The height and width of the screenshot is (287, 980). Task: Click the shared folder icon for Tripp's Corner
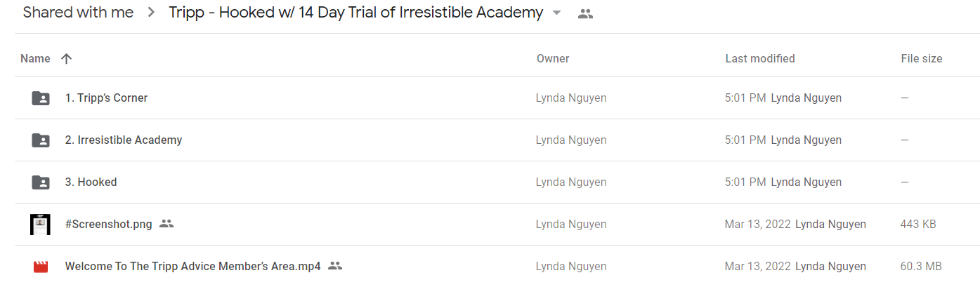pyautogui.click(x=41, y=98)
